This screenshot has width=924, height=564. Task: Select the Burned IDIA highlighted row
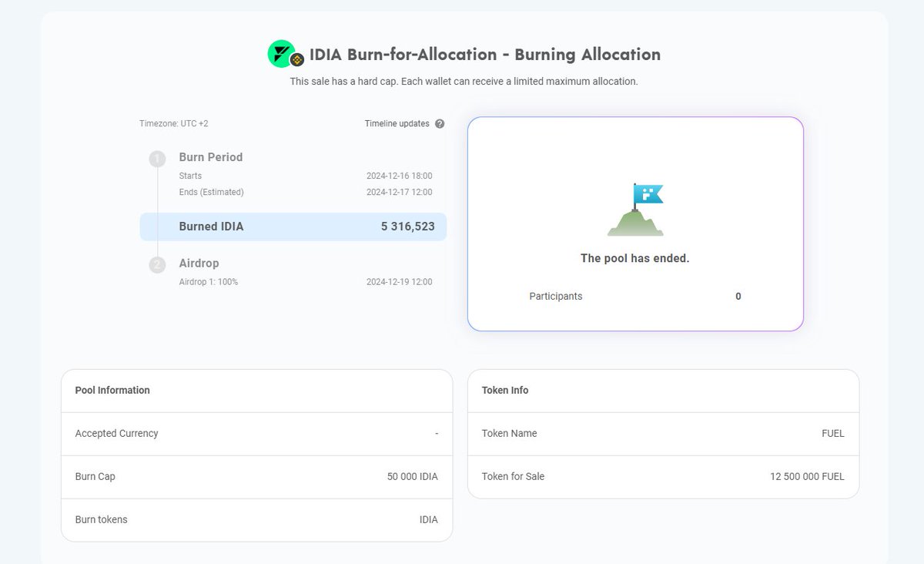point(293,227)
